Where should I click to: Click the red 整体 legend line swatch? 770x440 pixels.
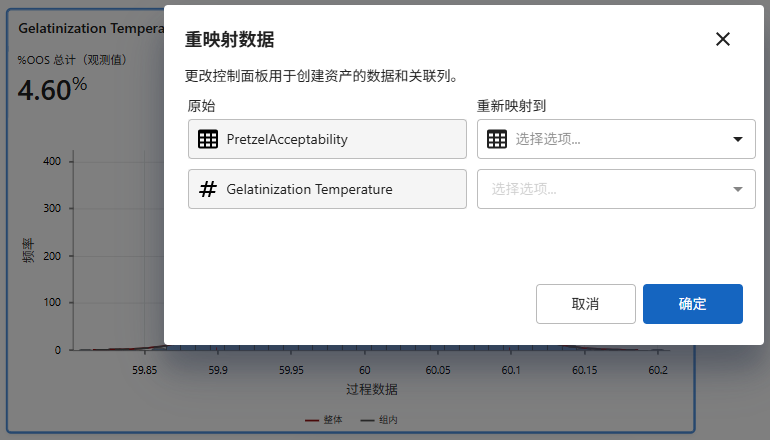tap(311, 420)
